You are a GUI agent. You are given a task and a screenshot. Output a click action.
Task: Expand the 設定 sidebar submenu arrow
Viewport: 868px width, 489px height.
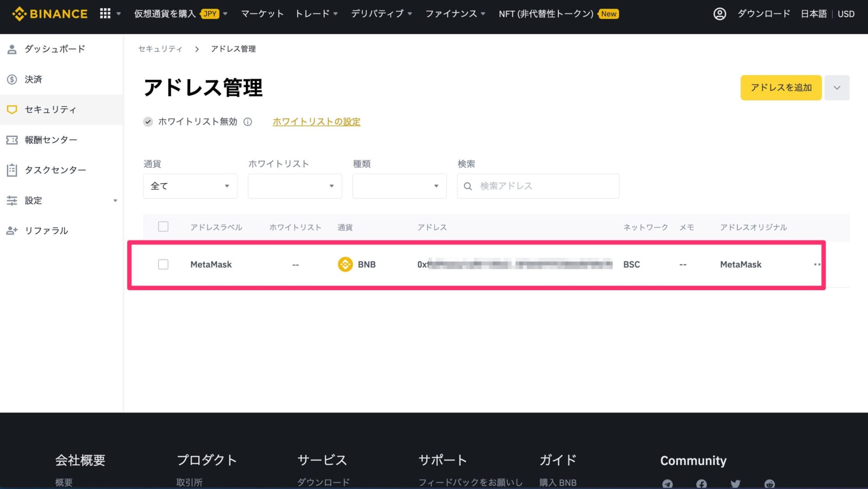pos(115,200)
